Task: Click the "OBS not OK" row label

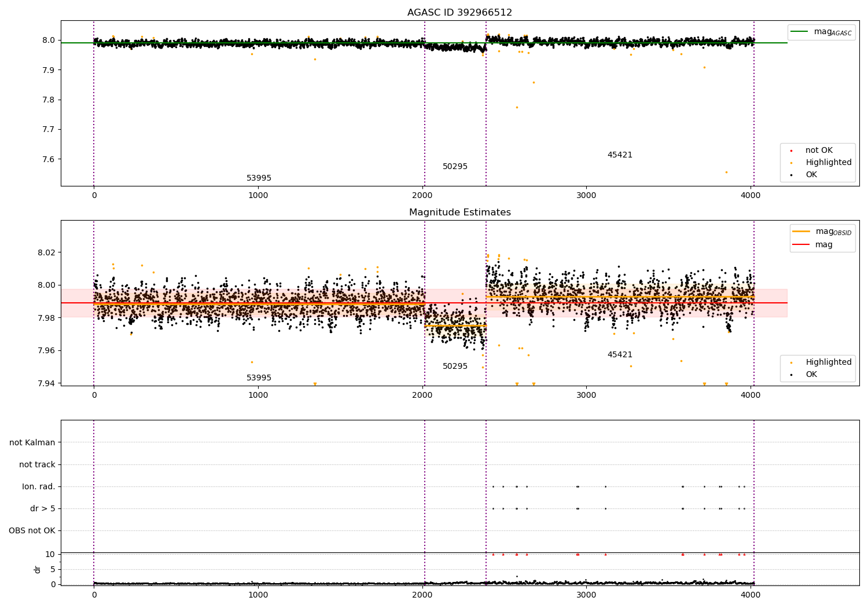Action: [x=32, y=531]
